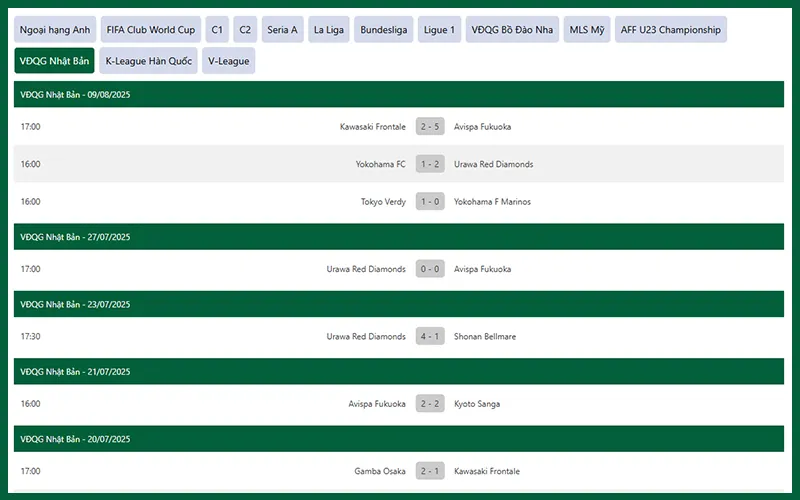This screenshot has height=500, width=800.
Task: Click the VĐQG Nhật Bản - 09/08/2025 date header
Action: tap(76, 94)
